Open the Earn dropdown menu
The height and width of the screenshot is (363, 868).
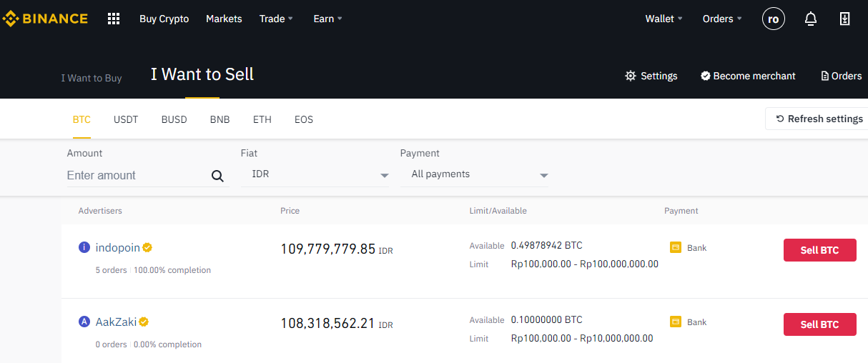pos(327,19)
